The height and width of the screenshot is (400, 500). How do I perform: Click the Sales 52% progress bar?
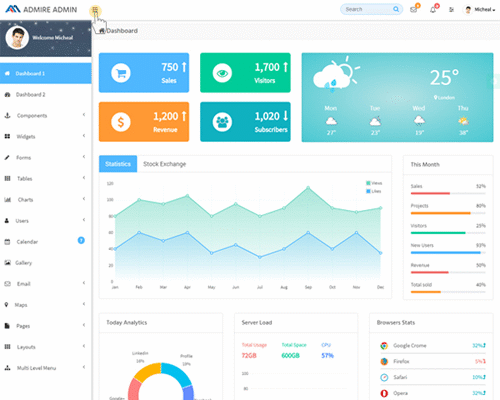tap(448, 193)
